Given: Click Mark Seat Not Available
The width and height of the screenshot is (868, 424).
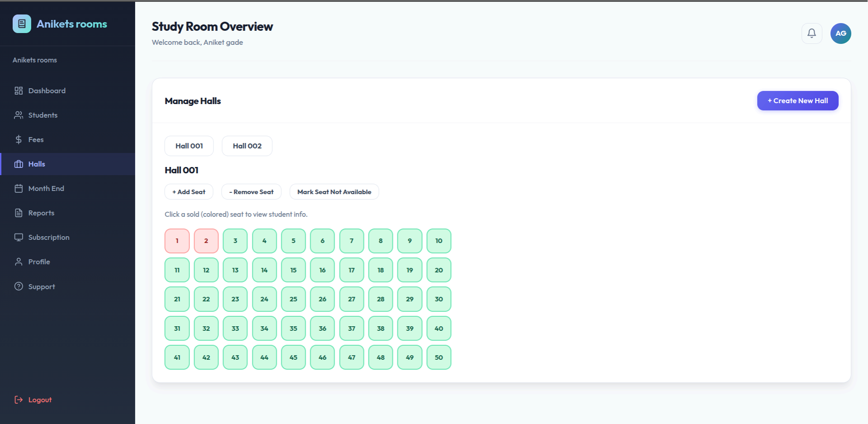Looking at the screenshot, I should 334,192.
